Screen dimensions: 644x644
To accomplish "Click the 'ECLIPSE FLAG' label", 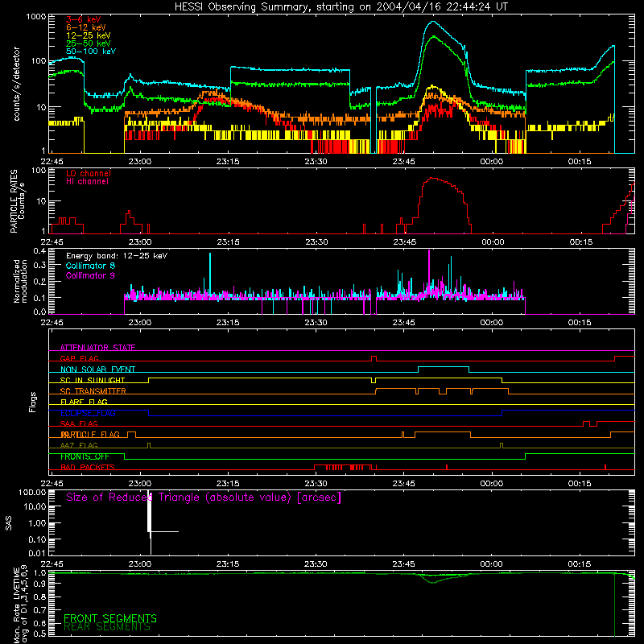I will click(88, 413).
